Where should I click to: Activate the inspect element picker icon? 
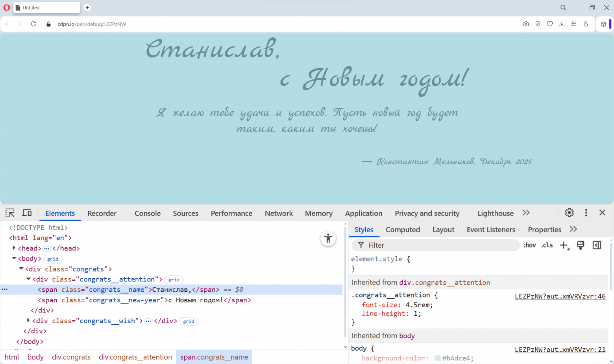(10, 213)
